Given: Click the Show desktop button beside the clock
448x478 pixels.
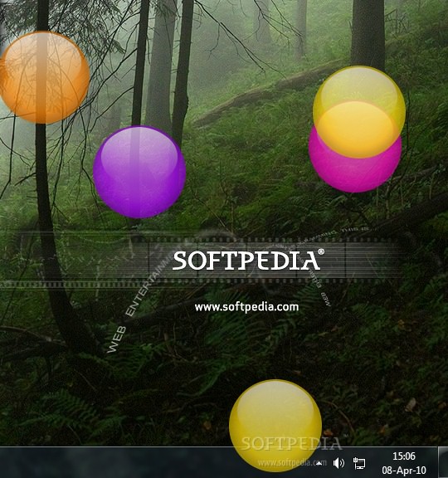Looking at the screenshot, I should point(443,462).
